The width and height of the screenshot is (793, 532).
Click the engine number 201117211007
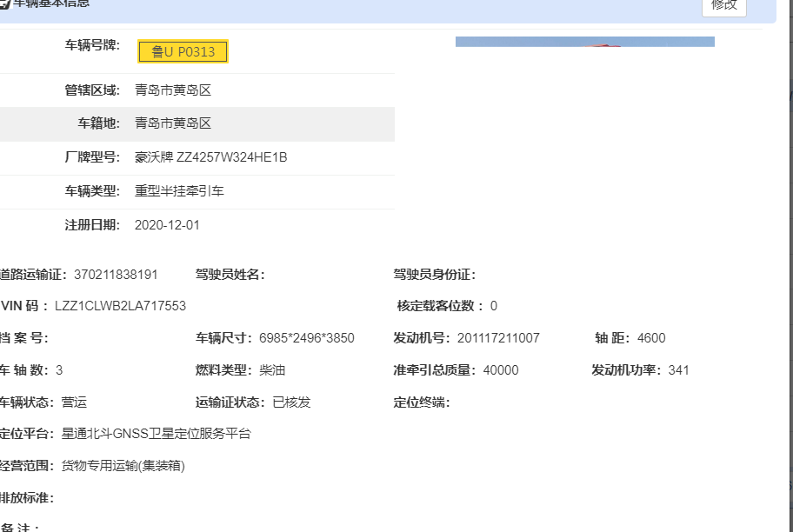[x=498, y=338]
